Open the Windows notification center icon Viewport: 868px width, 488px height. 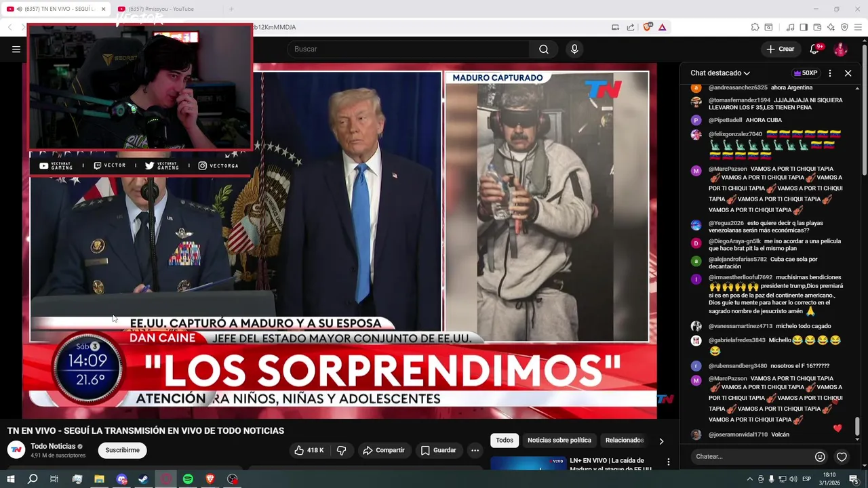point(854,479)
